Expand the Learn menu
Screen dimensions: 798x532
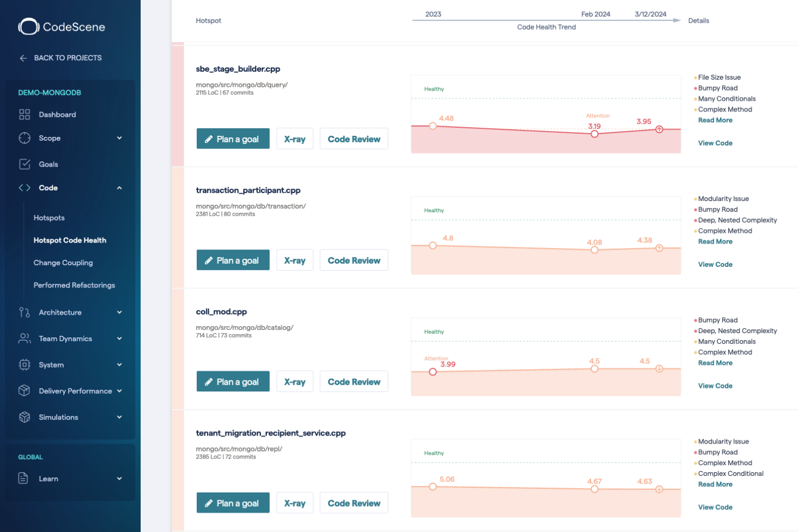point(120,479)
